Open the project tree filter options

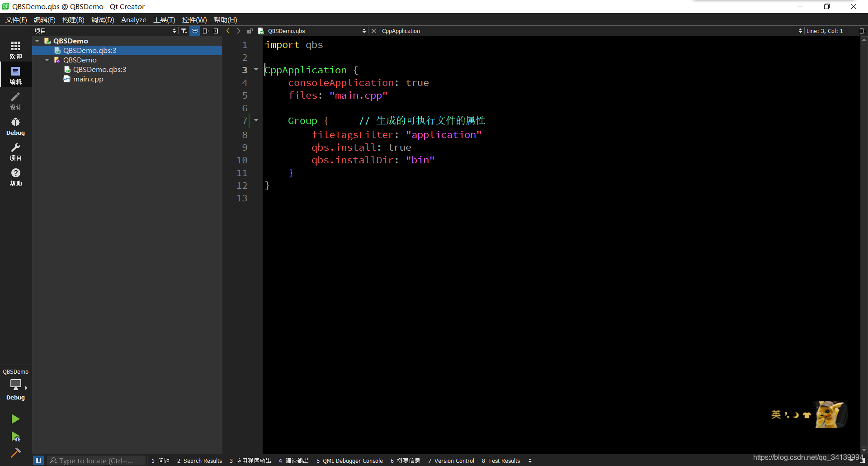tap(184, 31)
